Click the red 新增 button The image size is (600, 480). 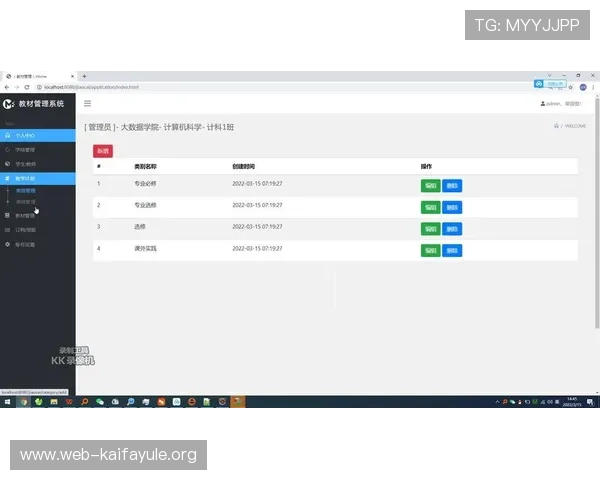point(103,151)
